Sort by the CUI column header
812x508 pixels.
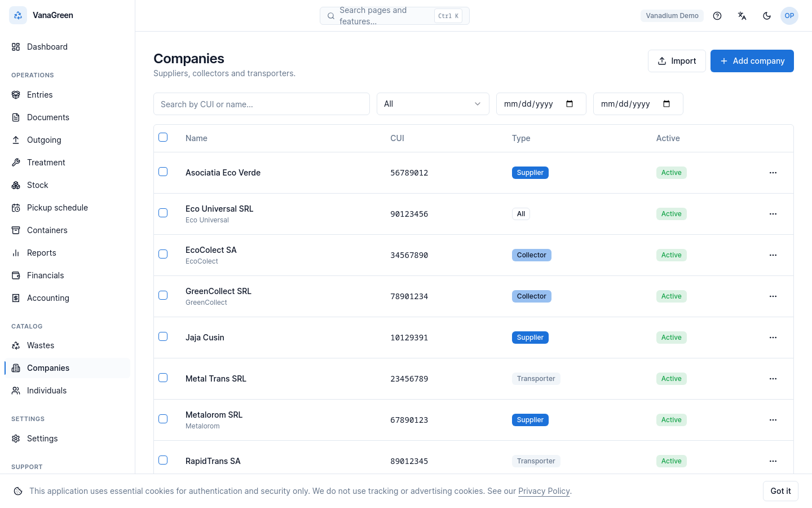[x=397, y=138]
